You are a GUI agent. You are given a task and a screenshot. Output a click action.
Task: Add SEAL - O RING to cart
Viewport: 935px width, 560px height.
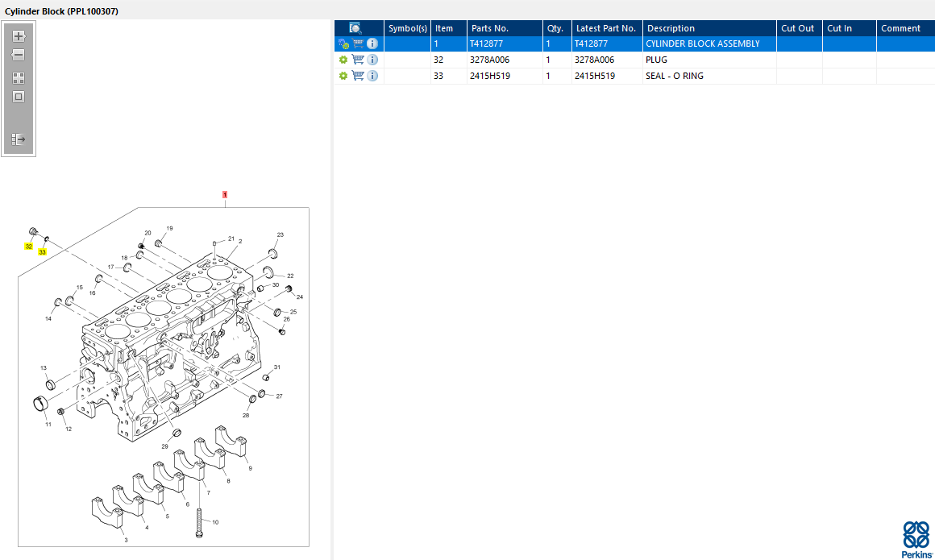coord(358,76)
